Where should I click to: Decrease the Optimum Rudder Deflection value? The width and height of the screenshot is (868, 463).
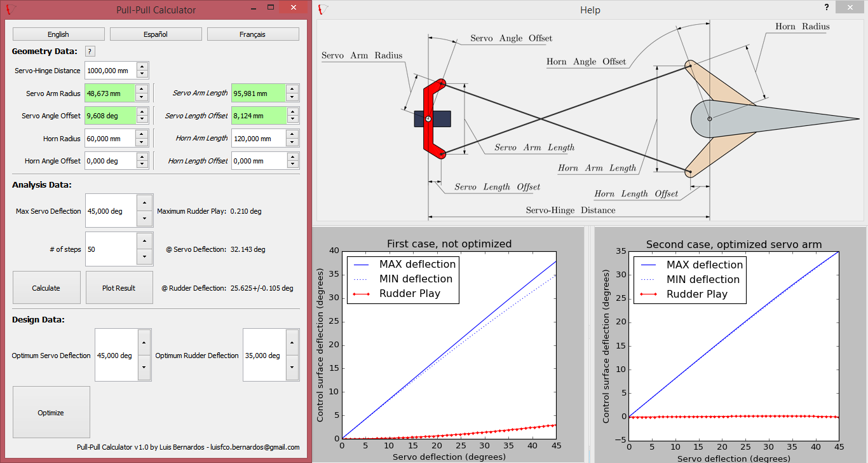coord(292,368)
